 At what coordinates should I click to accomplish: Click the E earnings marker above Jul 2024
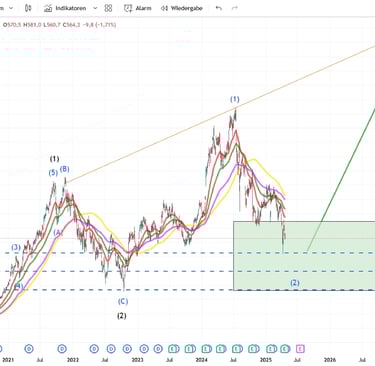pos(237,349)
